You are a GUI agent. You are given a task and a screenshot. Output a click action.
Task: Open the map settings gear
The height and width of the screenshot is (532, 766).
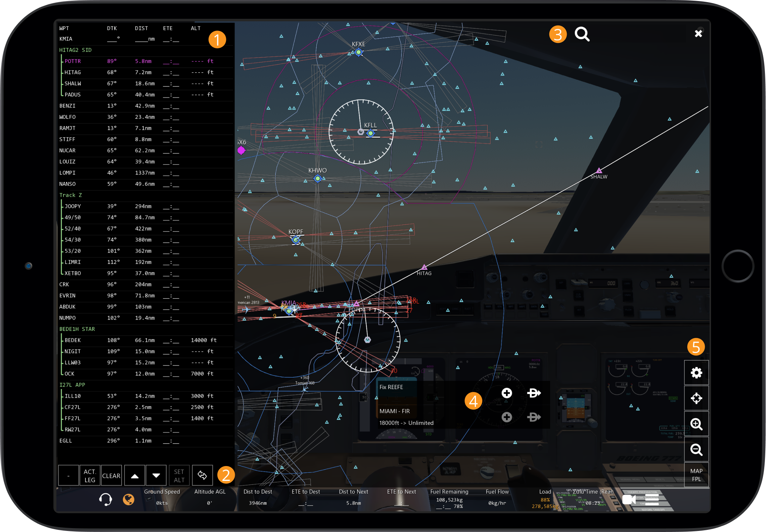(x=696, y=373)
